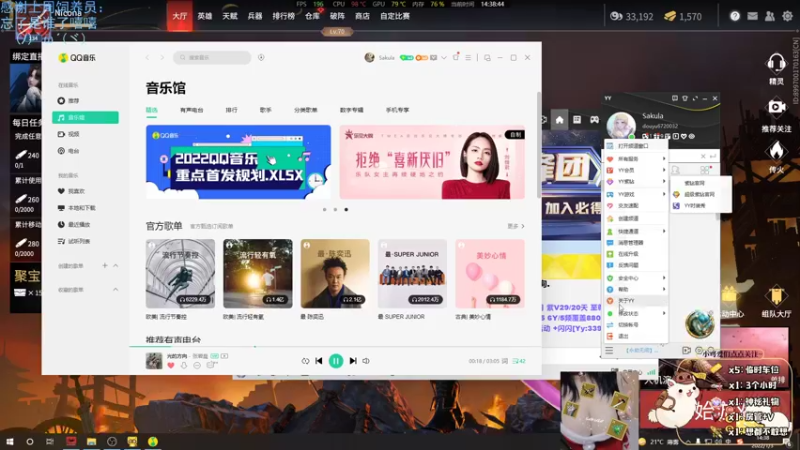Image resolution: width=800 pixels, height=450 pixels.
Task: Download the currently playing song
Action: click(184, 365)
